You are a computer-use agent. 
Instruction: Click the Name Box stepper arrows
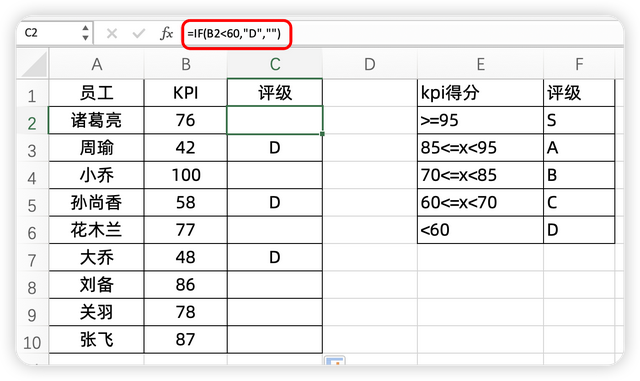(x=85, y=33)
